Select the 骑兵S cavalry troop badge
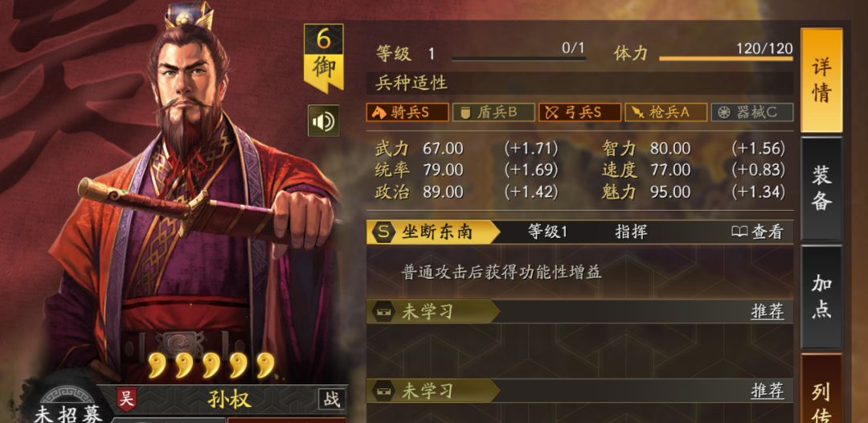This screenshot has width=868, height=423. coord(407,113)
